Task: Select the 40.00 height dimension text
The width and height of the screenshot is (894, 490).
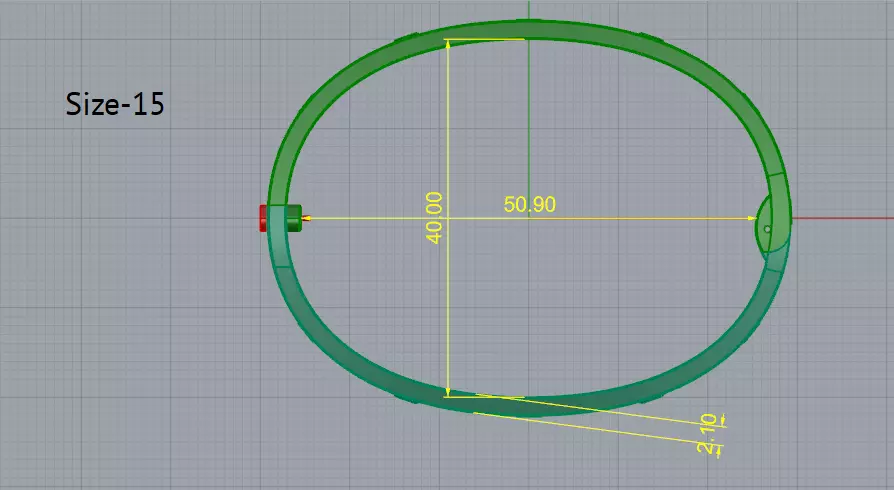Action: [x=434, y=218]
